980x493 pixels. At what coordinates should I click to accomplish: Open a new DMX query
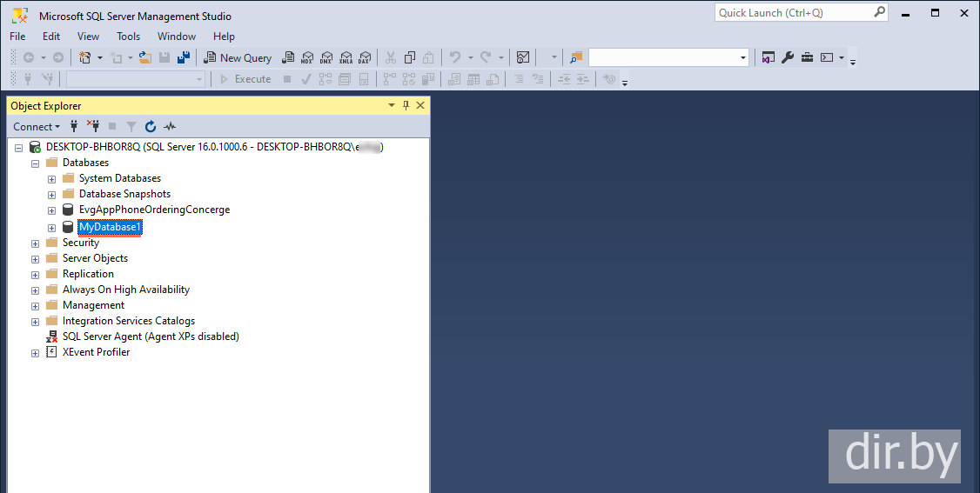click(326, 57)
